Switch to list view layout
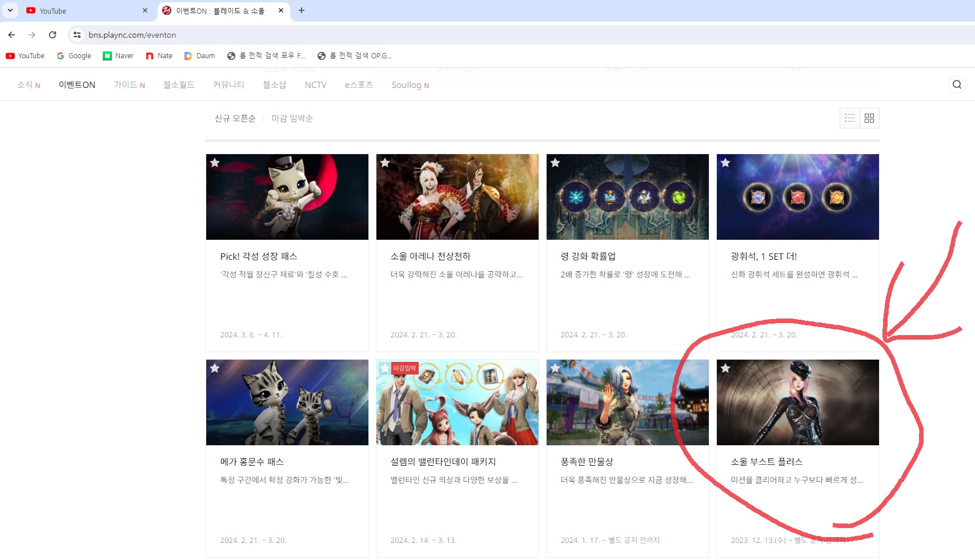Viewport: 975px width, 560px height. point(849,118)
